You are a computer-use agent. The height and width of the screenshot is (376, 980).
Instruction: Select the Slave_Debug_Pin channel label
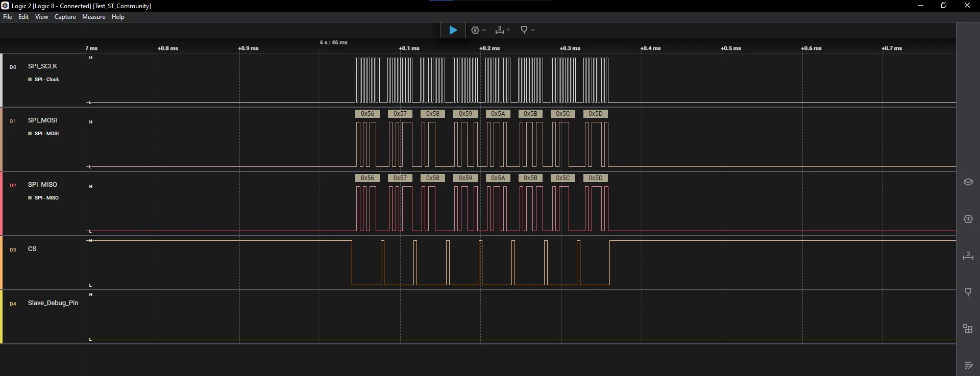[53, 303]
